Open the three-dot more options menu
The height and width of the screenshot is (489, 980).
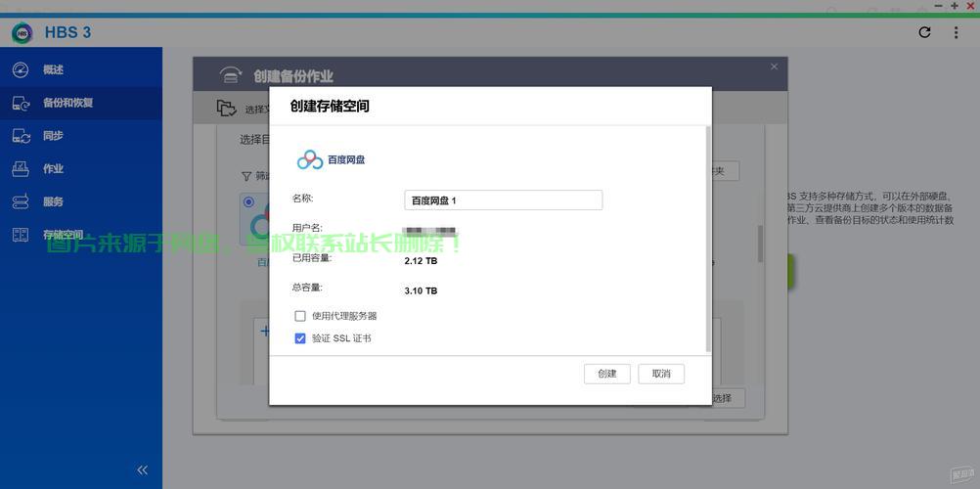tap(956, 32)
